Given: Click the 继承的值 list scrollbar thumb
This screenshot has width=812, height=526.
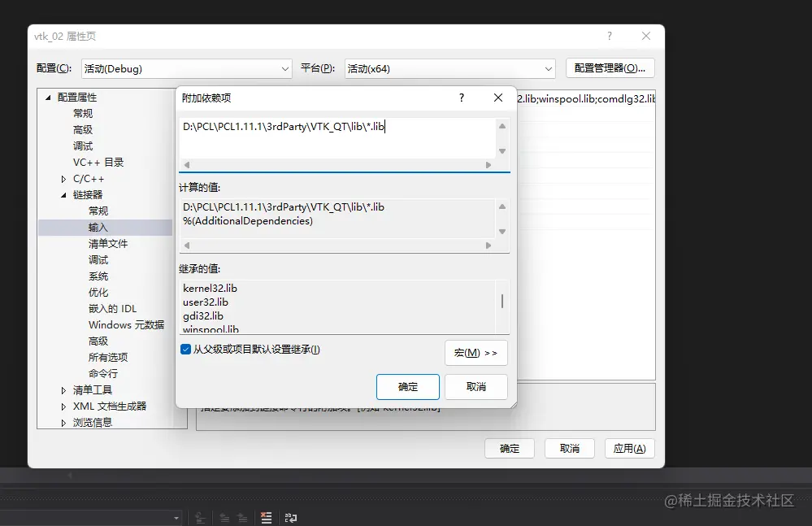Looking at the screenshot, I should coord(502,301).
